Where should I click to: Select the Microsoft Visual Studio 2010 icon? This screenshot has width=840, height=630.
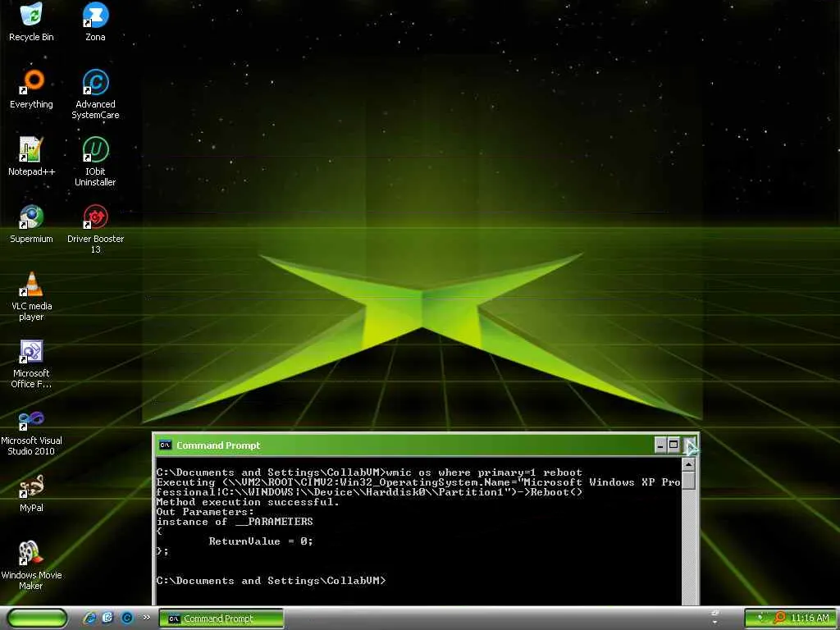point(31,431)
